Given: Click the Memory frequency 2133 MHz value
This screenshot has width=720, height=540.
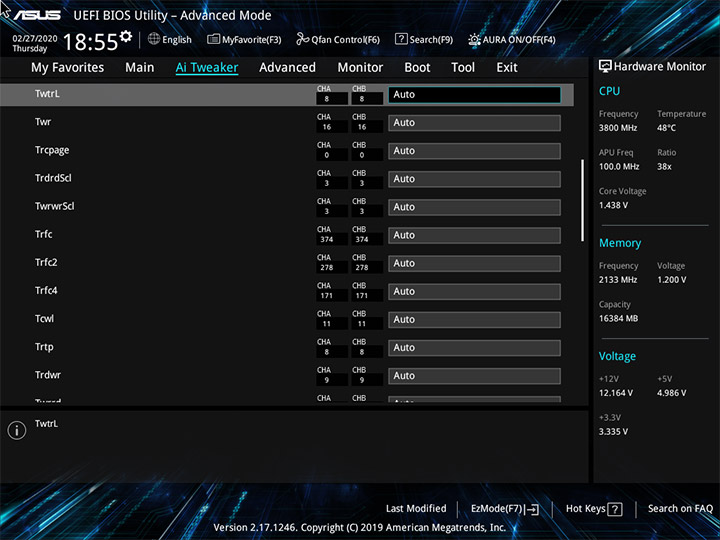Looking at the screenshot, I should 618,280.
